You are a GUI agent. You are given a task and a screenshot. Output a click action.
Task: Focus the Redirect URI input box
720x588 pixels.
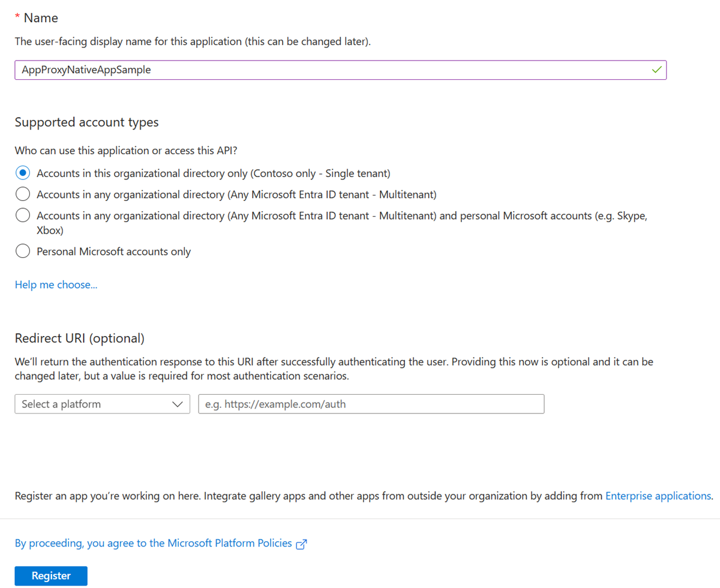point(371,404)
